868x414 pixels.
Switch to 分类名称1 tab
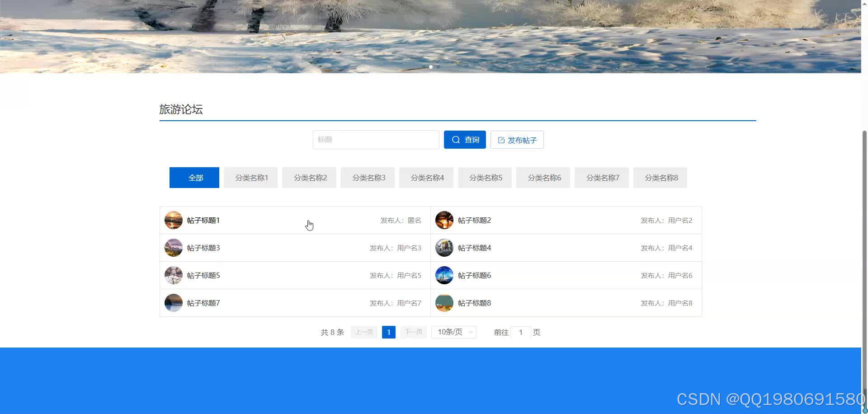250,177
